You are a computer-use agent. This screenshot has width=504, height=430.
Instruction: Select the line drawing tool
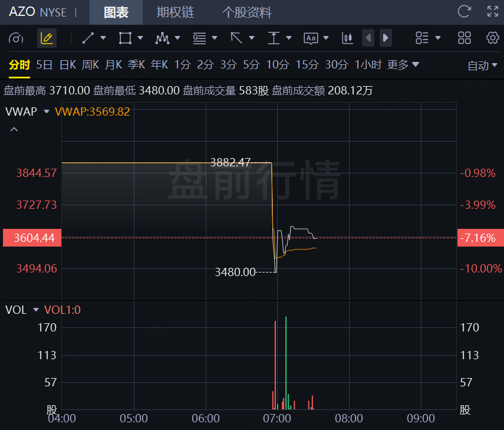pyautogui.click(x=88, y=38)
